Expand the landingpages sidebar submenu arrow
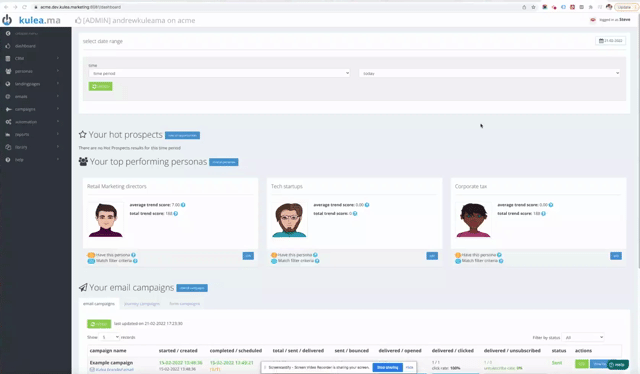 [x=58, y=84]
